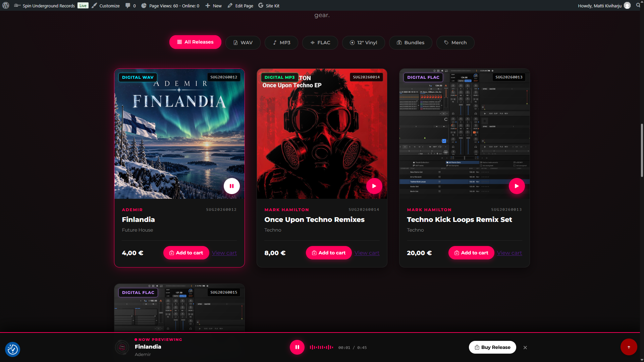Close the now previewing player bar
This screenshot has height=362, width=644.
pyautogui.click(x=525, y=348)
